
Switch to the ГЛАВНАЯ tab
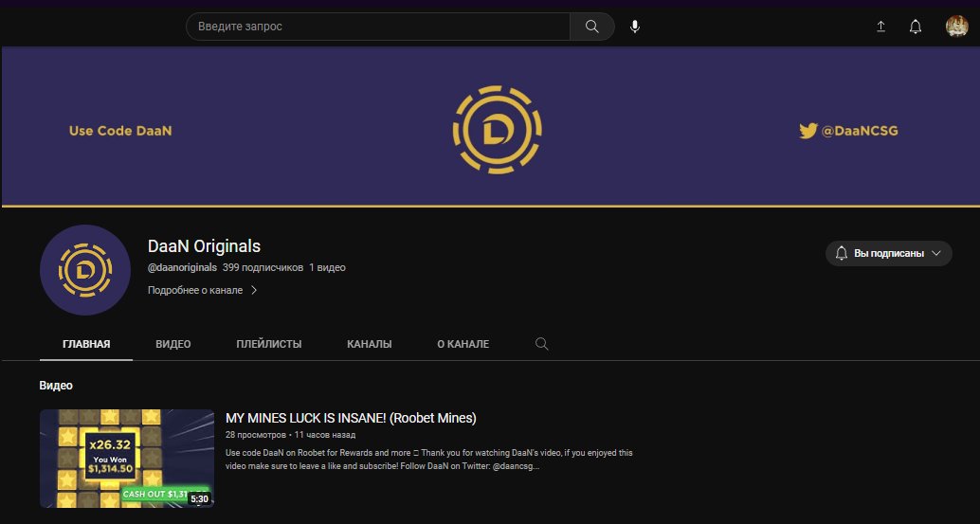click(86, 344)
